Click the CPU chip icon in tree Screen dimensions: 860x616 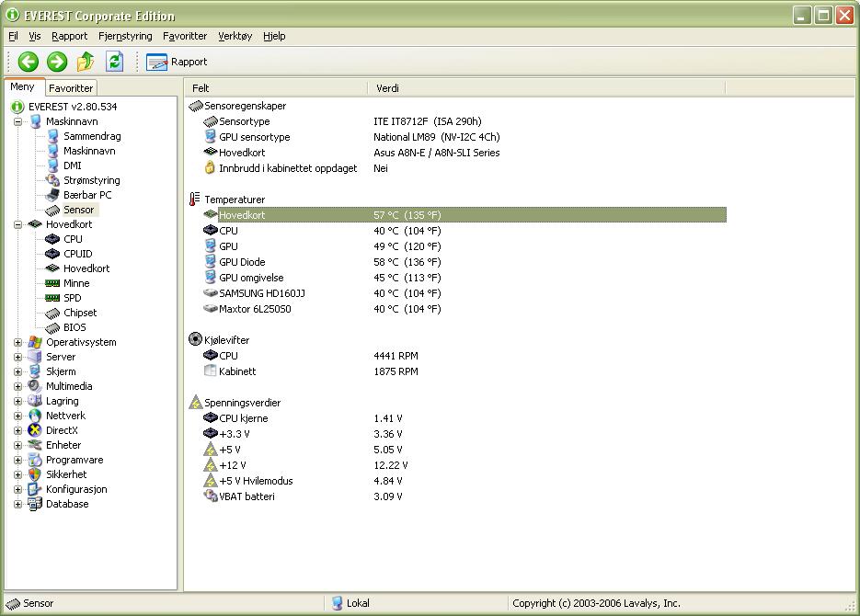click(52, 239)
